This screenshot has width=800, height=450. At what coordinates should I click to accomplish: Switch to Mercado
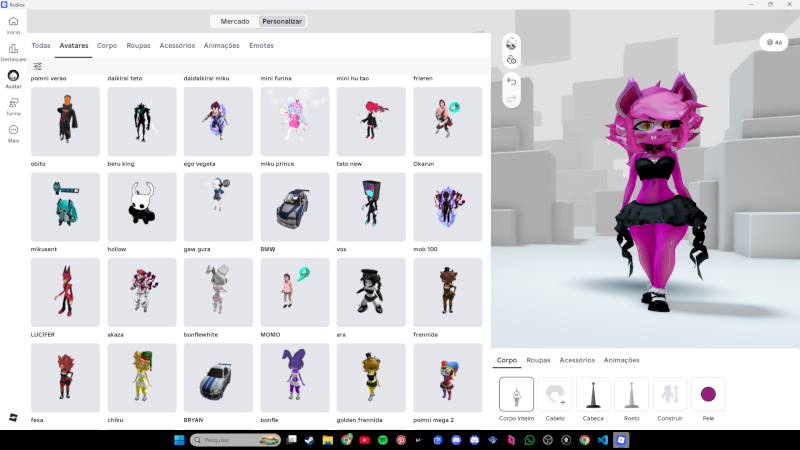click(235, 21)
